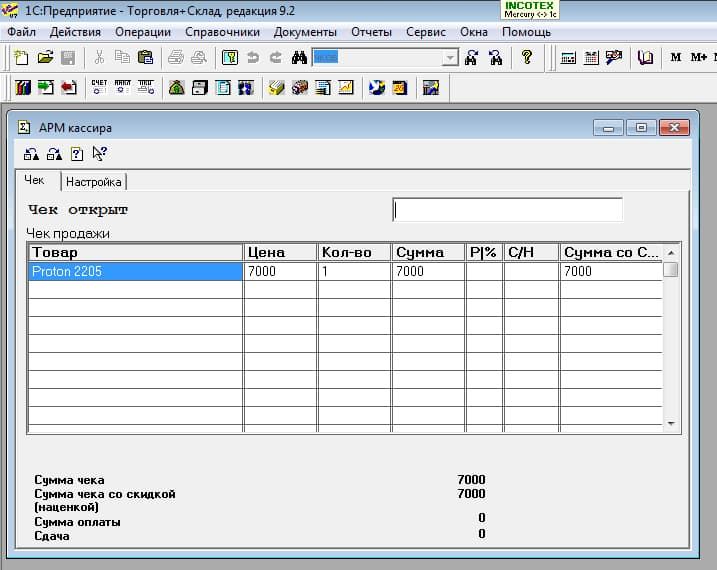Minimize the АРМ кассира window
This screenshot has height=570, width=717.
pyautogui.click(x=608, y=128)
